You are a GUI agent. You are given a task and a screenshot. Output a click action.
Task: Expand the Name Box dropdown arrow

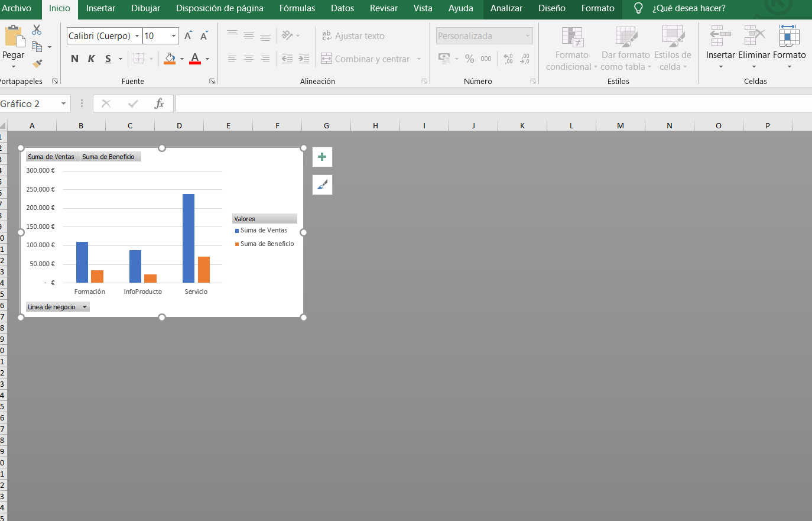point(63,104)
